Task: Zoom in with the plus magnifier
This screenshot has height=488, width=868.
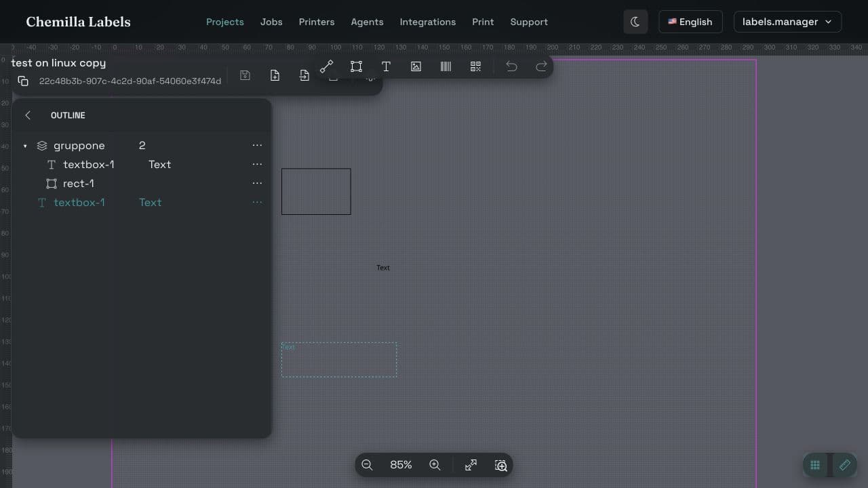Action: 435,465
